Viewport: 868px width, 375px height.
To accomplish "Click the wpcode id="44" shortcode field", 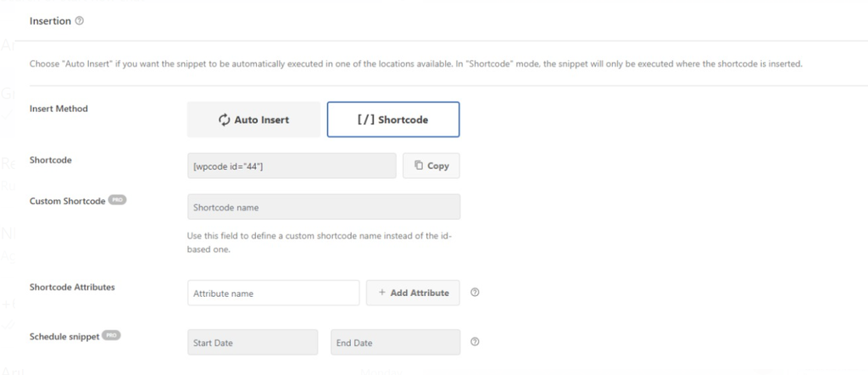I will pyautogui.click(x=292, y=165).
